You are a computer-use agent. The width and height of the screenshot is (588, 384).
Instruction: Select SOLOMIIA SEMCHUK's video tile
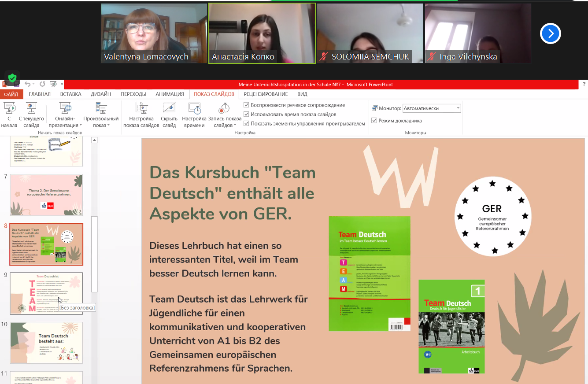pyautogui.click(x=370, y=33)
